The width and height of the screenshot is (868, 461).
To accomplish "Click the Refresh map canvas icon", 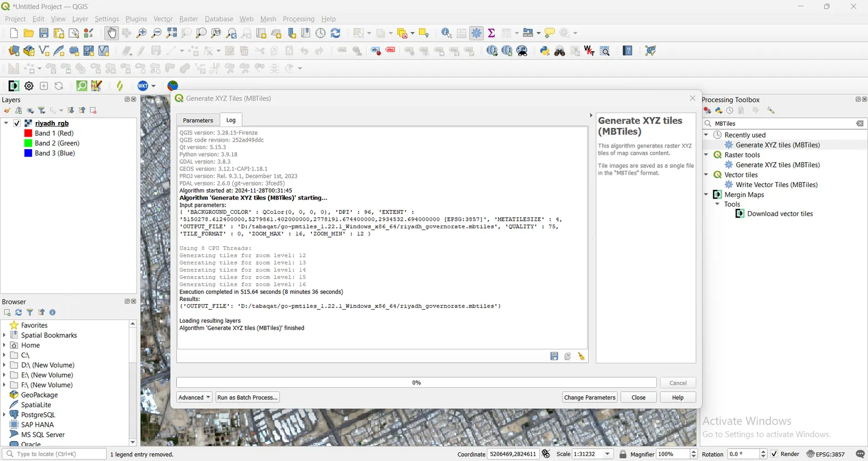I will 336,34.
